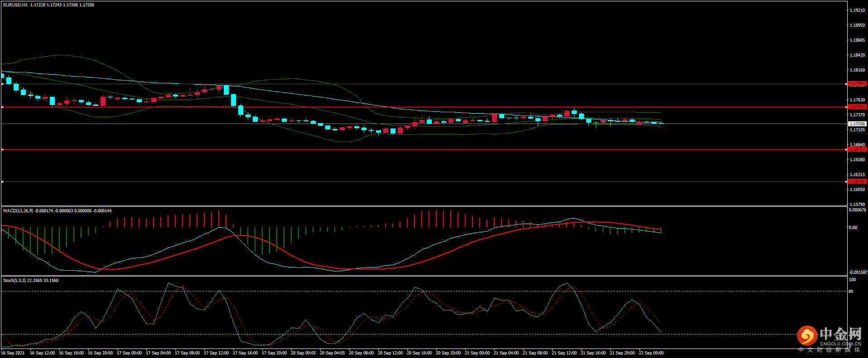Click the 20 Sep 16:00 time label
Image resolution: width=868 pixels, height=358 pixels.
[419, 353]
